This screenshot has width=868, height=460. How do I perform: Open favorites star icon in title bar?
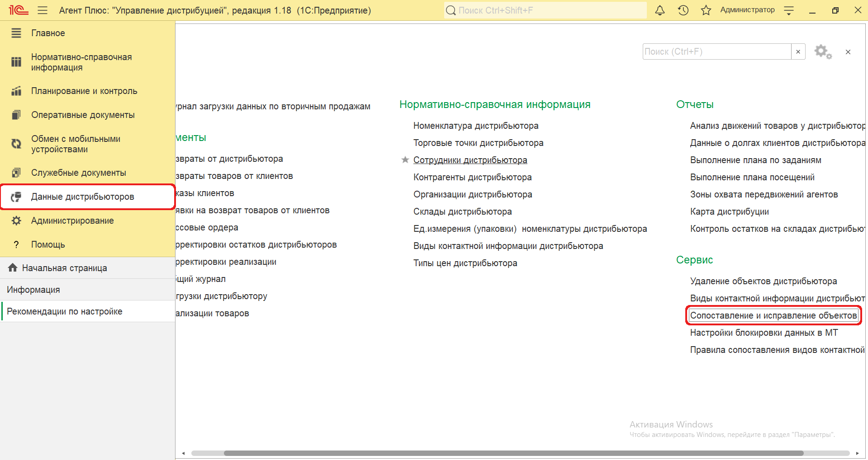coord(706,10)
